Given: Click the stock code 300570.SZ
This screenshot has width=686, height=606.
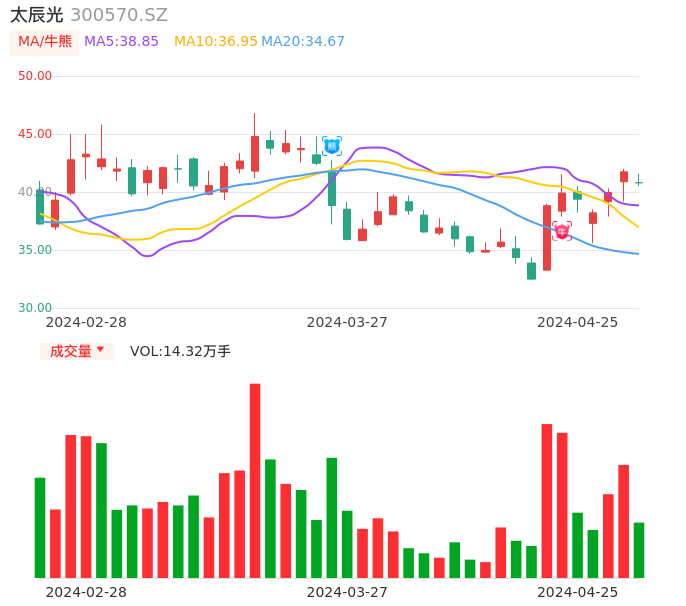Looking at the screenshot, I should (x=119, y=15).
